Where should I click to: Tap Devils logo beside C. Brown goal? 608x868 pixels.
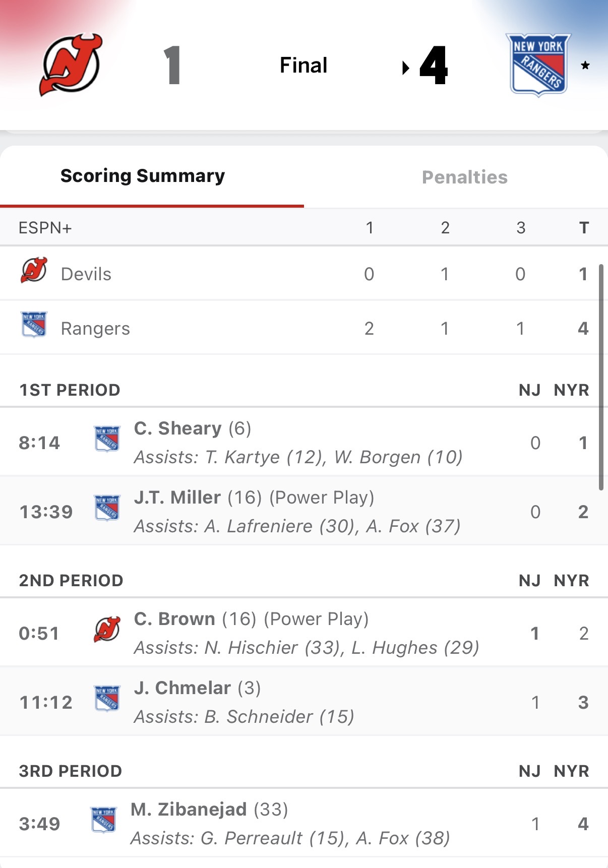(107, 629)
